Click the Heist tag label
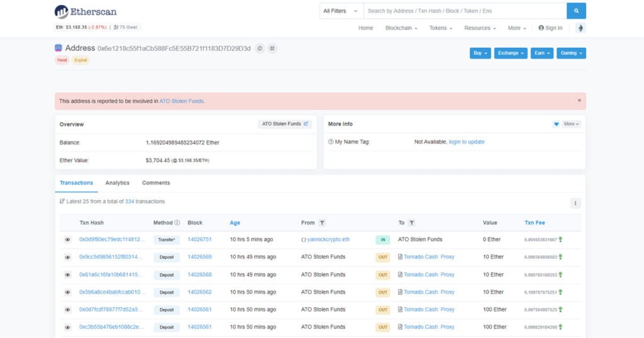The width and height of the screenshot is (644, 338). point(62,60)
